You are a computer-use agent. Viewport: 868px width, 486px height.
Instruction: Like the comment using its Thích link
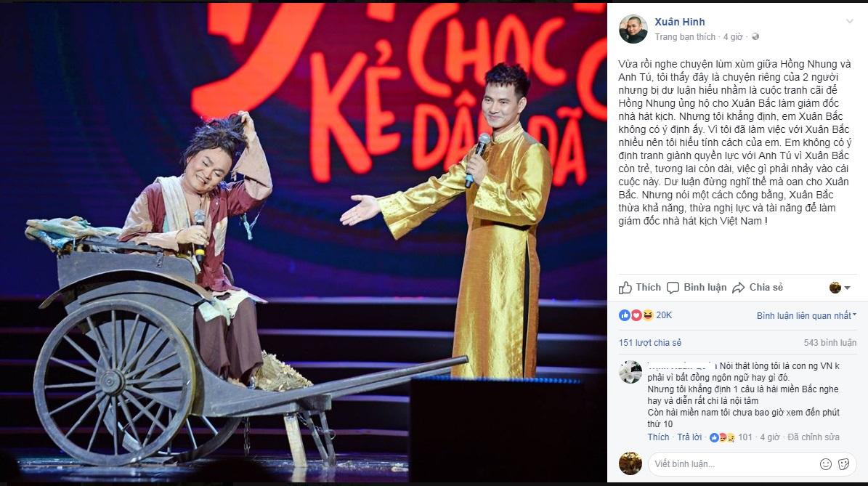click(658, 437)
